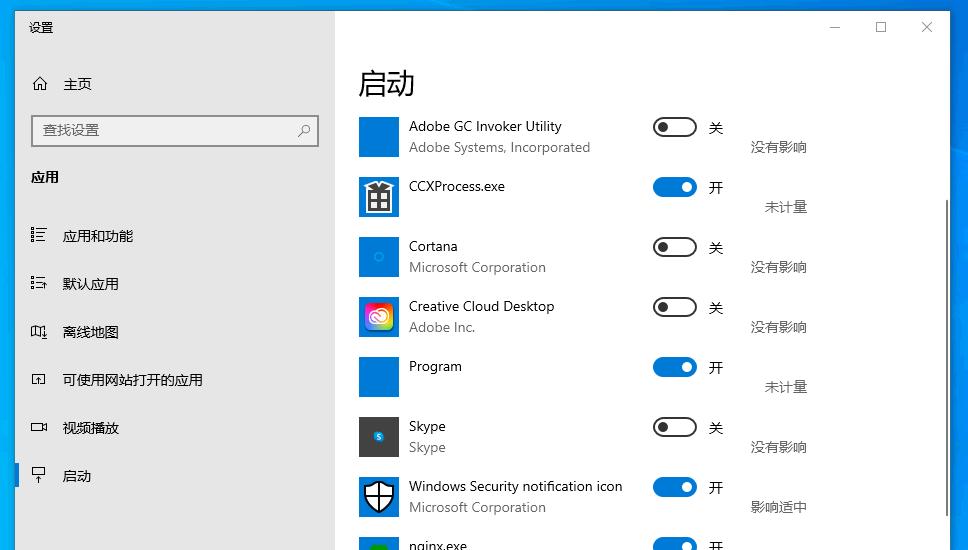This screenshot has height=550, width=968.
Task: Select 视频播放 in the sidebar
Action: pos(90,428)
